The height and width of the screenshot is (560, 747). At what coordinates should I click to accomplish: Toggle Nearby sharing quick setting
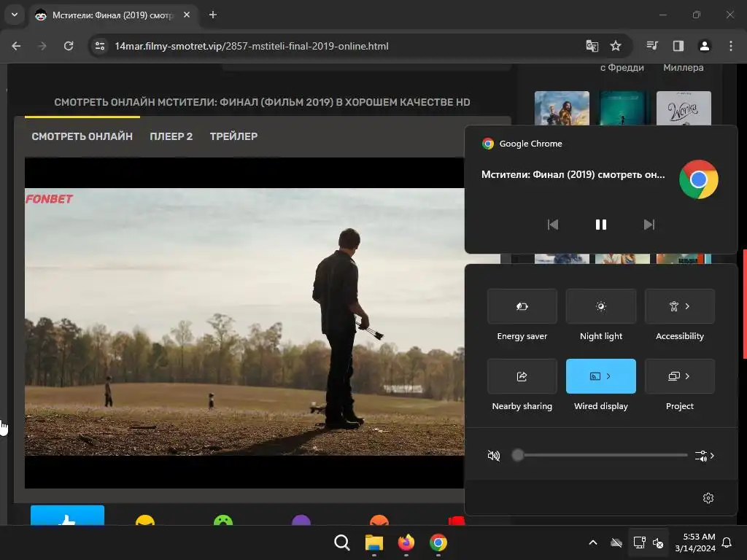(x=522, y=376)
